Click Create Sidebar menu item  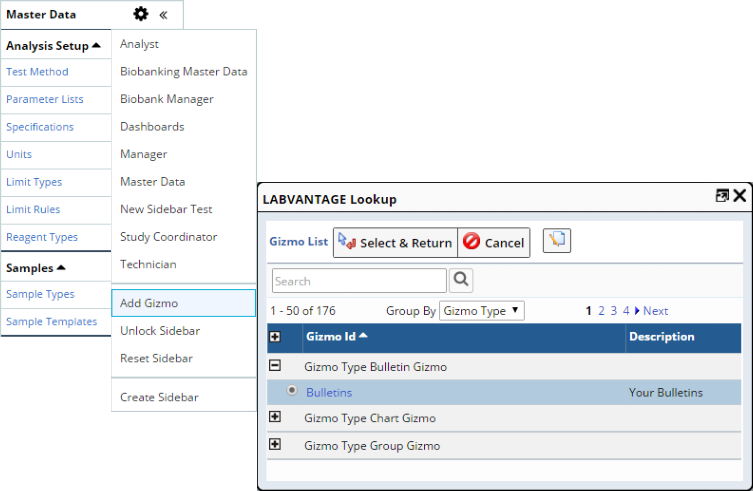(x=159, y=397)
